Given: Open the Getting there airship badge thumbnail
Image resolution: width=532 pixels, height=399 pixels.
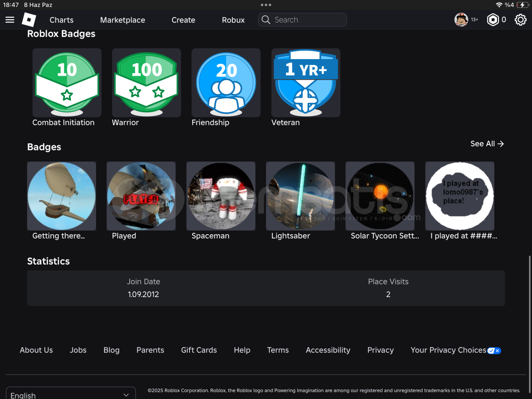Looking at the screenshot, I should point(62,196).
